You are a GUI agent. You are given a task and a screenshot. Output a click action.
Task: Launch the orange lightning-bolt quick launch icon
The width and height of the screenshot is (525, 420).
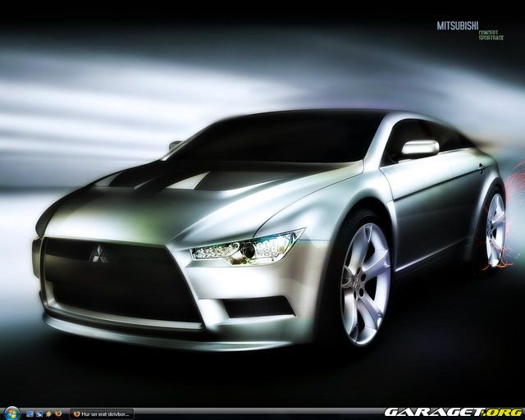(x=48, y=413)
